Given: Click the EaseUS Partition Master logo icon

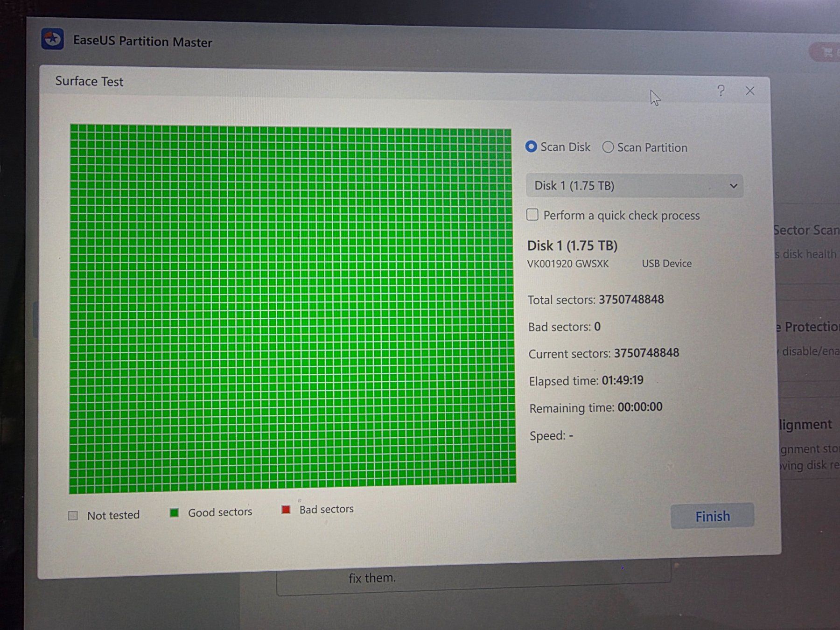Looking at the screenshot, I should (x=52, y=39).
